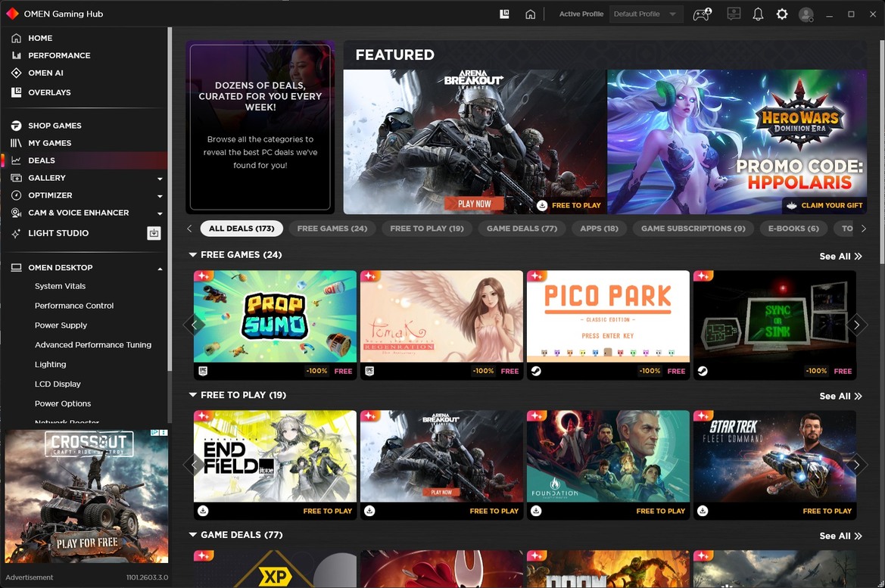Open the Endfield game card

click(275, 465)
